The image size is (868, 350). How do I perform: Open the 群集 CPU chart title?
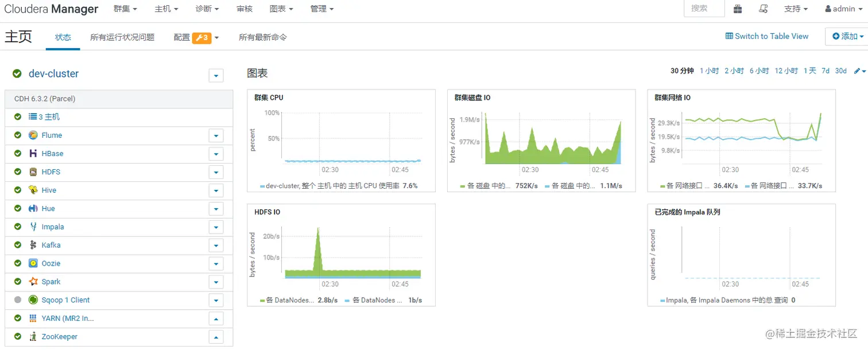click(269, 98)
